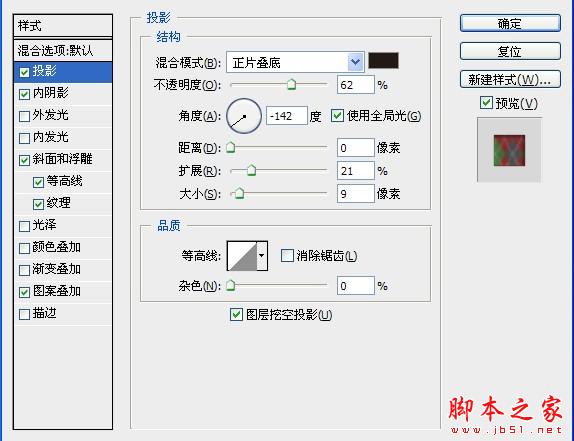Uncheck the 斜面和浮雕 checkbox
This screenshot has width=574, height=441.
[x=25, y=160]
